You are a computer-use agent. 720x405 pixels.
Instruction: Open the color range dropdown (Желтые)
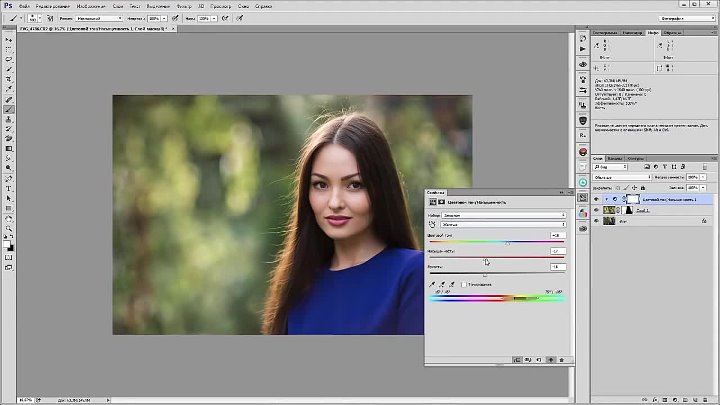(503, 225)
